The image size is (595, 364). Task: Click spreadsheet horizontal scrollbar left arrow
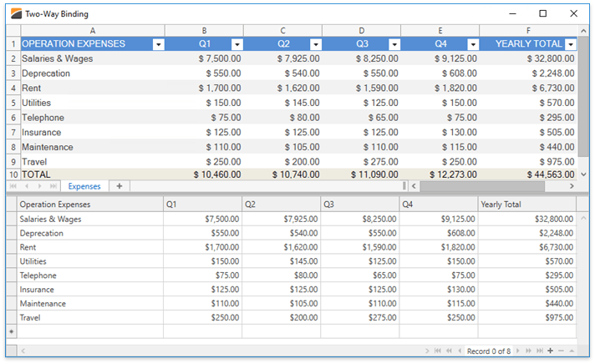pyautogui.click(x=414, y=186)
